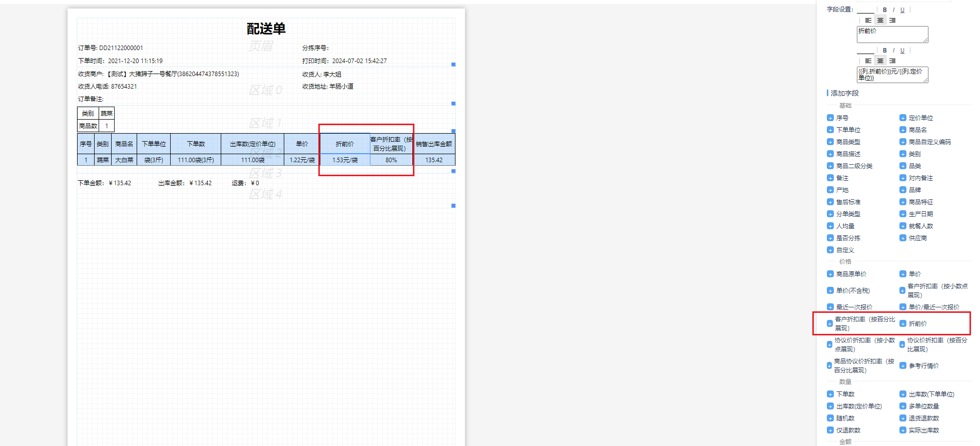Add 客户折扣率（按百分比展现） from the field list
This screenshot has height=446, width=980.
(x=830, y=324)
